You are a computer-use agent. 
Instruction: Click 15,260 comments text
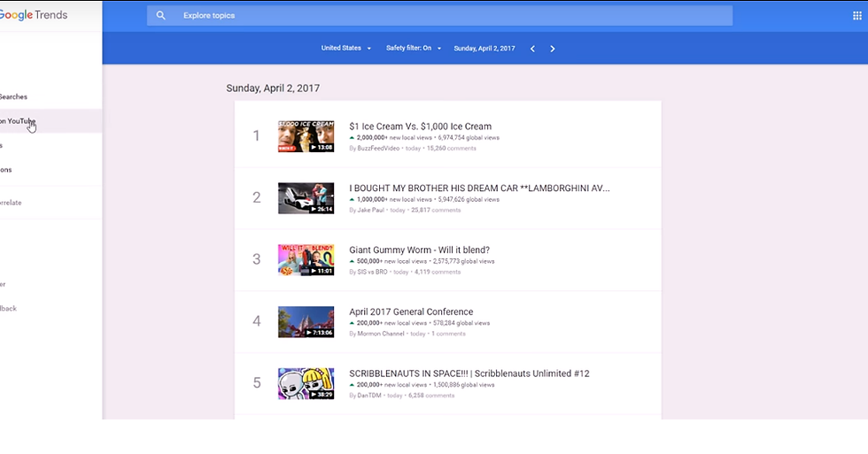[451, 148]
